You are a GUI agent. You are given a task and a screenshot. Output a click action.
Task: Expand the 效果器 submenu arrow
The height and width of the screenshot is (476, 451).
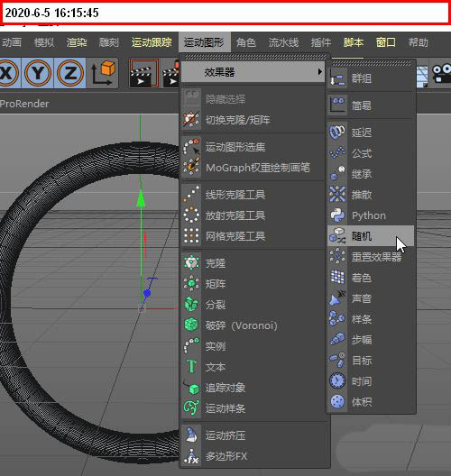[319, 72]
